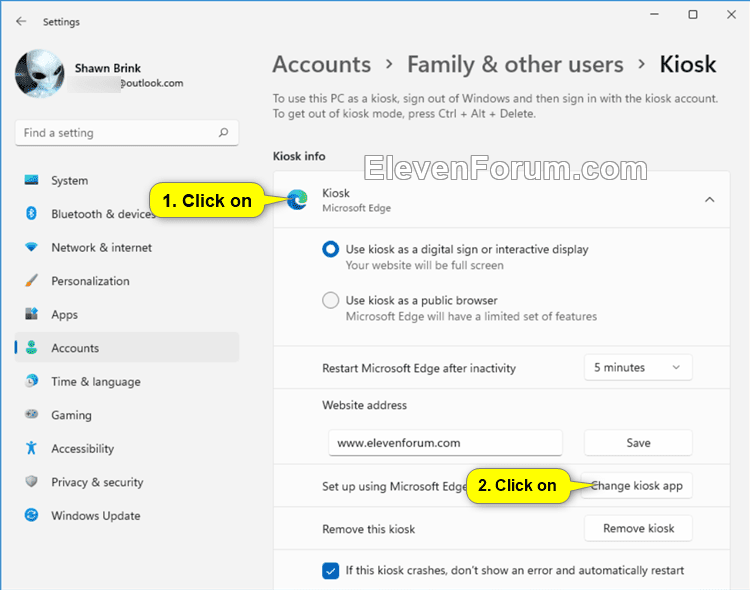This screenshot has height=590, width=750.
Task: Collapse the Kiosk Microsoft Edge section
Action: [710, 200]
